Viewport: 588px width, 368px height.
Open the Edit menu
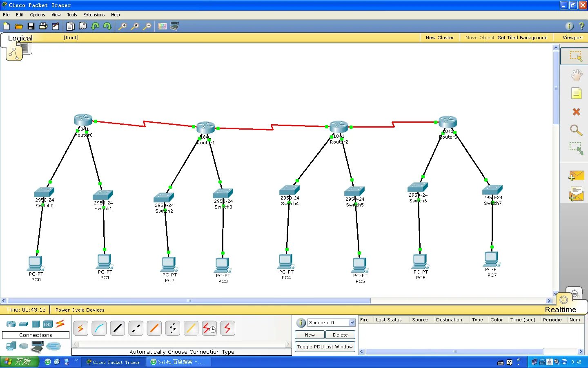click(20, 15)
